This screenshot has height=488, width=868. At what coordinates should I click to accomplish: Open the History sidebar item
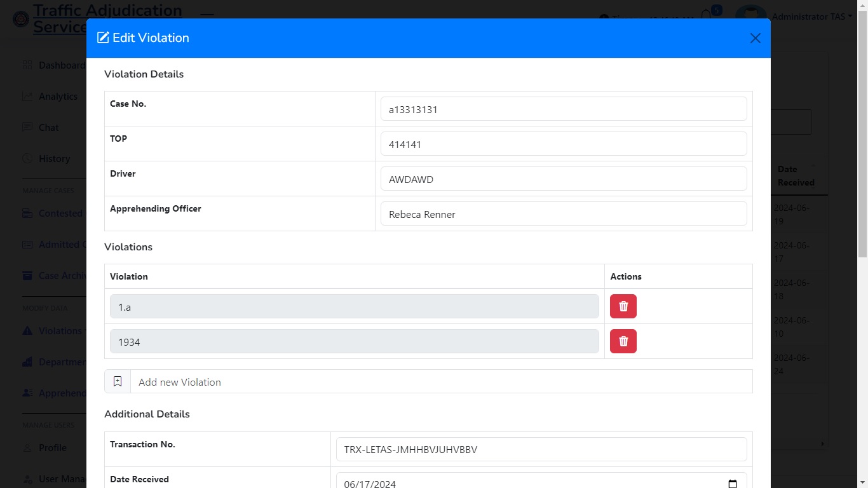(x=54, y=159)
